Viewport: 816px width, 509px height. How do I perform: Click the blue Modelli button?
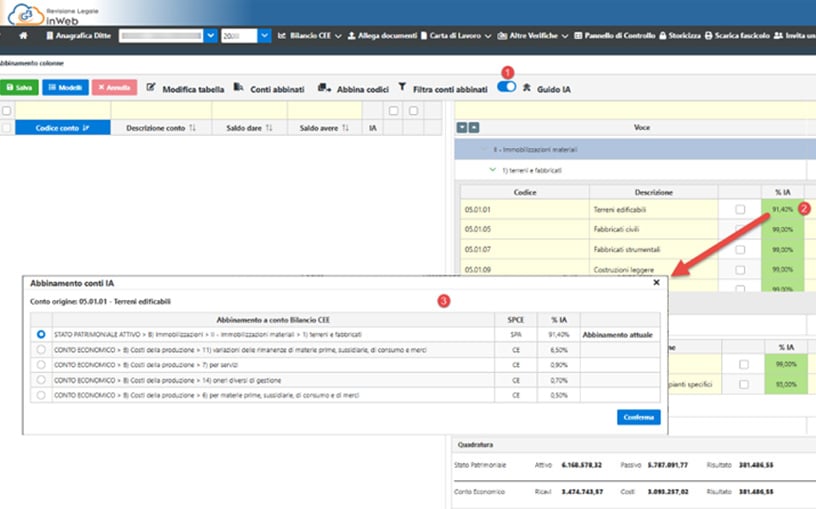66,87
